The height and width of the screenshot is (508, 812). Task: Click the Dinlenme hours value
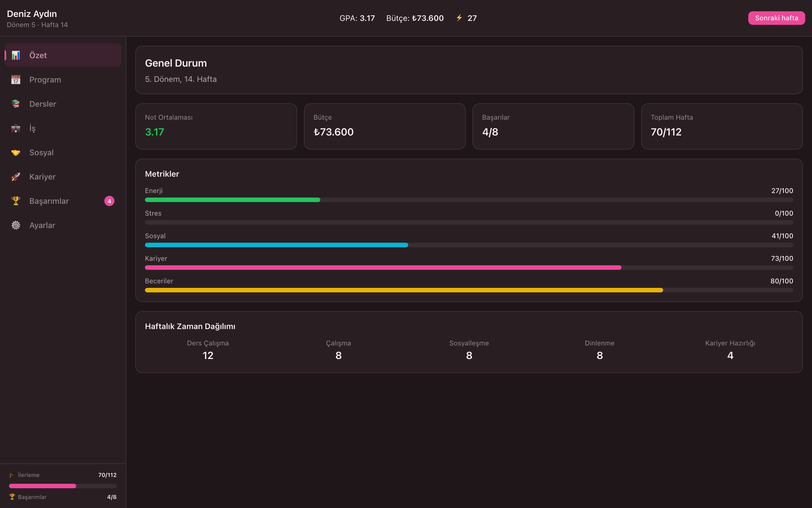(600, 356)
